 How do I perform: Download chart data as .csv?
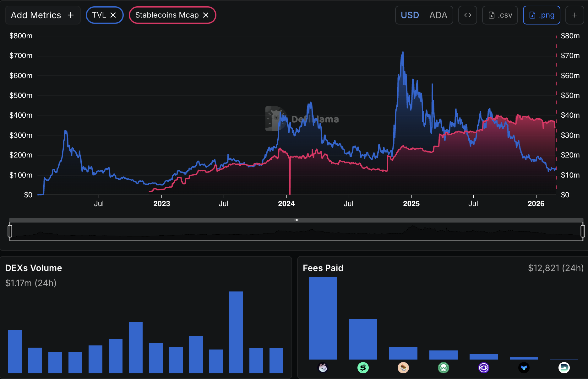[x=500, y=15]
